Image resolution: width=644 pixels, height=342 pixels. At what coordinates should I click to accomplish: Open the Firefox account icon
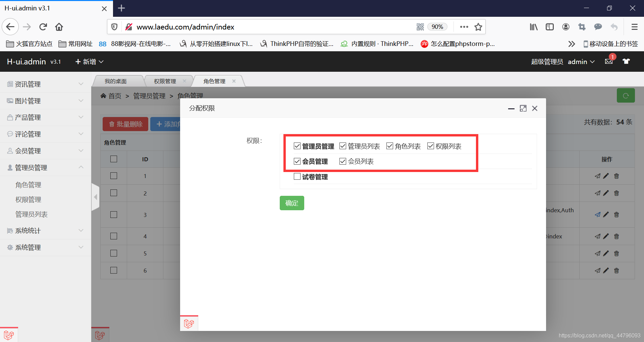point(566,27)
